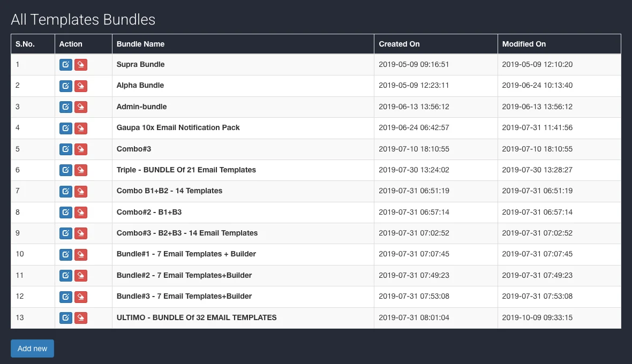The width and height of the screenshot is (632, 364).
Task: Click created date 2019-06-24 06:42:57
Action: 414,127
